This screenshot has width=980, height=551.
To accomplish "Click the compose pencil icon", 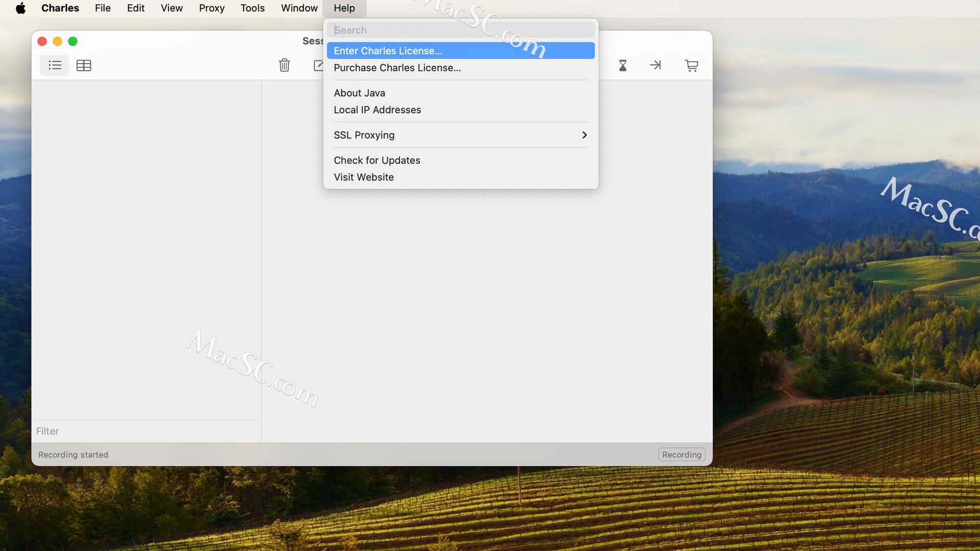I will tap(318, 65).
